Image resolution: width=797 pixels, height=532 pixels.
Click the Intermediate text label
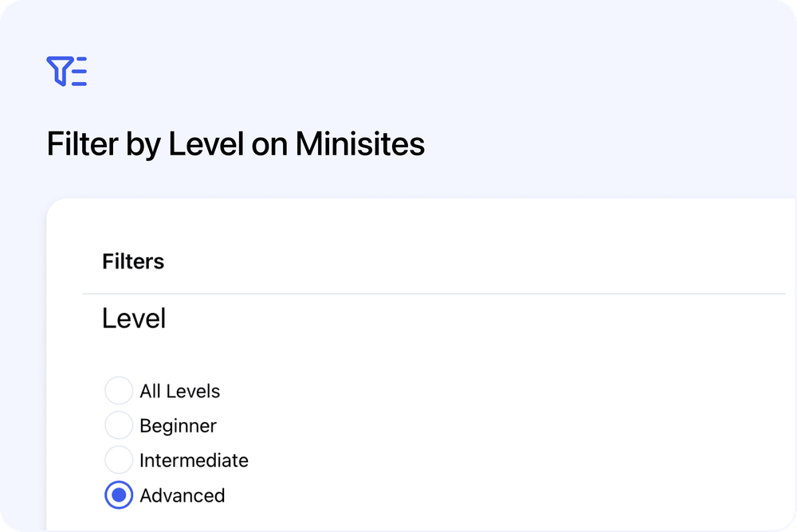click(x=194, y=460)
